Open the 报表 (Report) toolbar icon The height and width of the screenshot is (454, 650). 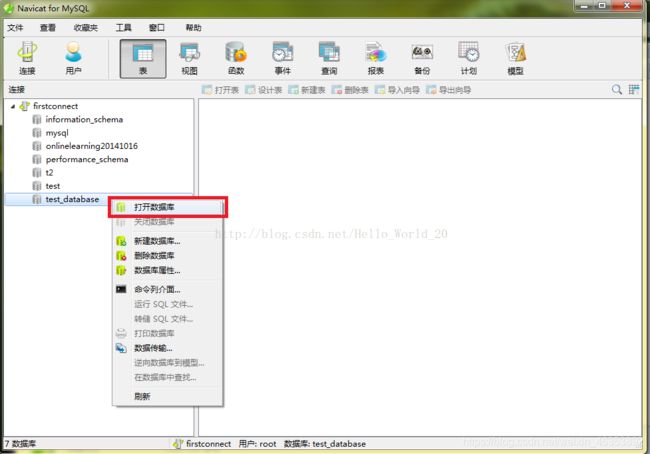click(x=376, y=58)
